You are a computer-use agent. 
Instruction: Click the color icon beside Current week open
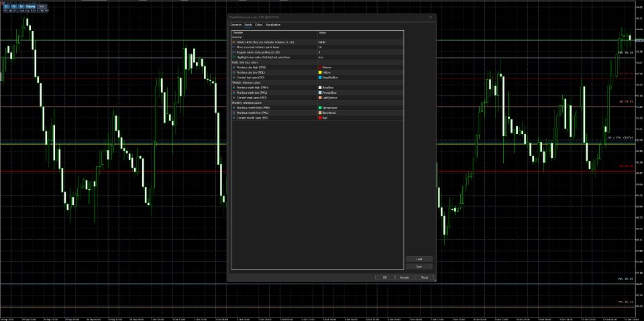(x=234, y=98)
